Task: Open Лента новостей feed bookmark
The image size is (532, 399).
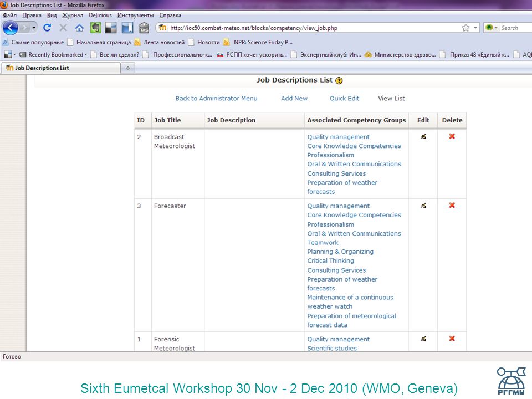Action: tap(160, 43)
